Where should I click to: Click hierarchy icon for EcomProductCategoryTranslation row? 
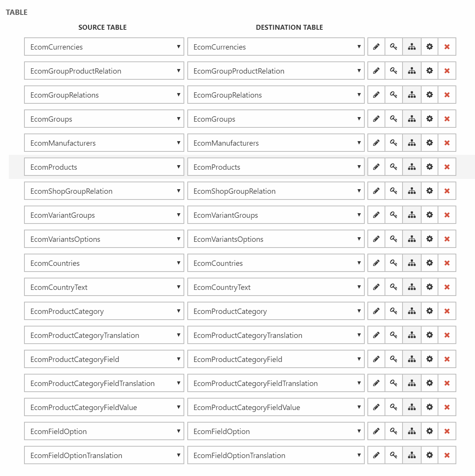point(412,335)
